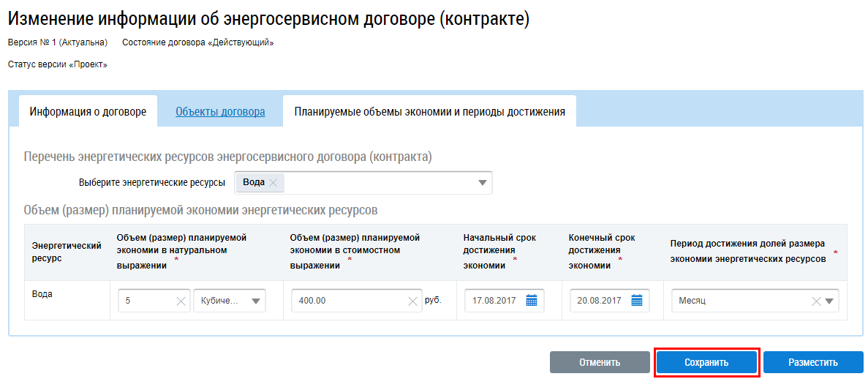This screenshot has height=379, width=868.
Task: Open the Объекты договора tab
Action: [220, 112]
